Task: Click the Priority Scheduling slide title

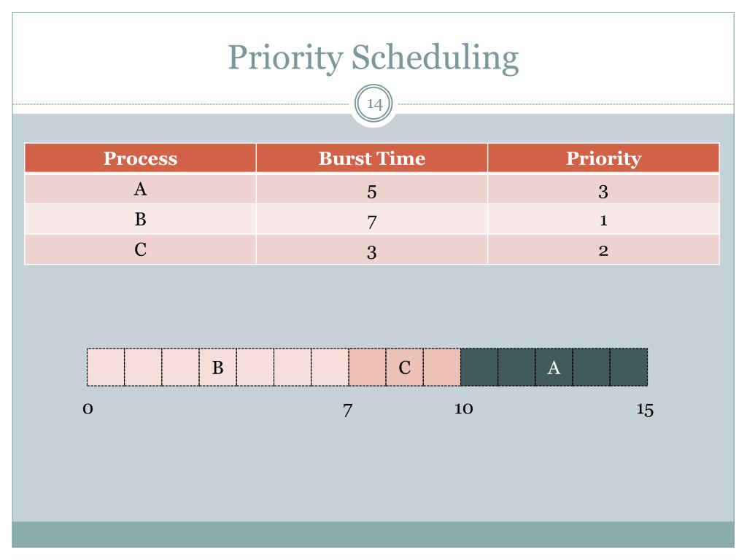Action: (373, 58)
